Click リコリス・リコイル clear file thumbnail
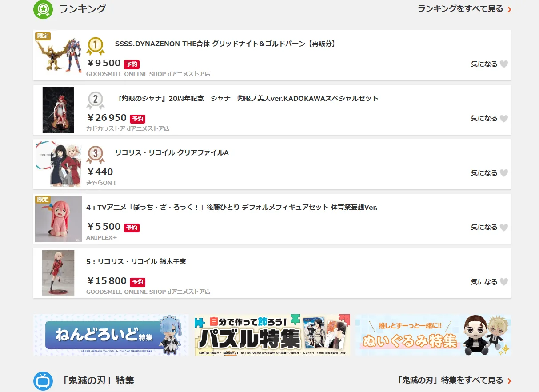The height and width of the screenshot is (392, 539). (59, 164)
